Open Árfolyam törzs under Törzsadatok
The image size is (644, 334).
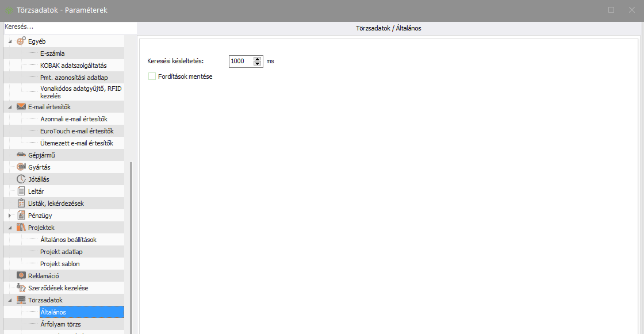60,324
